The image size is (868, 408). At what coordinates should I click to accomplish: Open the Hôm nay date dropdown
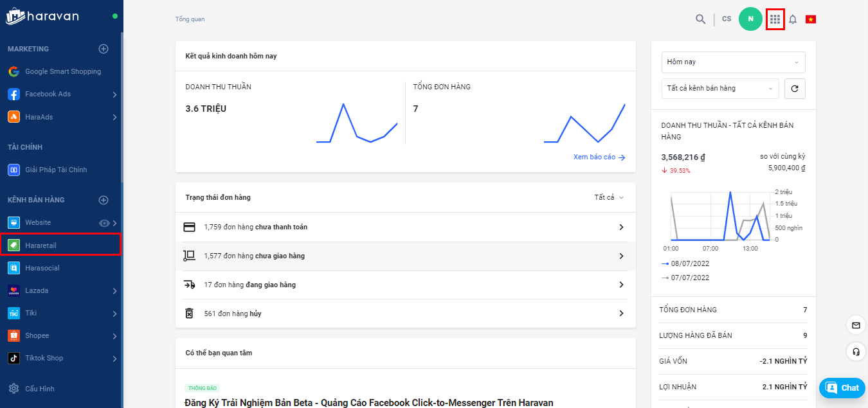[x=733, y=62]
